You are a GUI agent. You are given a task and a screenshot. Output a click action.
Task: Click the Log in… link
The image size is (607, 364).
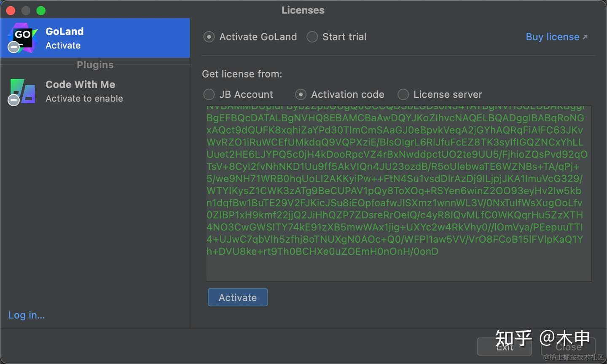pyautogui.click(x=27, y=315)
